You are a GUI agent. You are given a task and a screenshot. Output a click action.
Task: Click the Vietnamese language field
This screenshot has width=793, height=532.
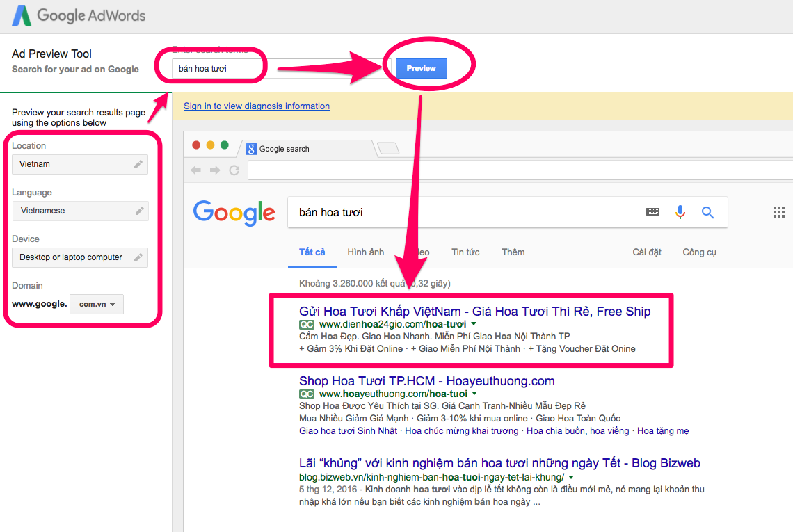pos(81,211)
